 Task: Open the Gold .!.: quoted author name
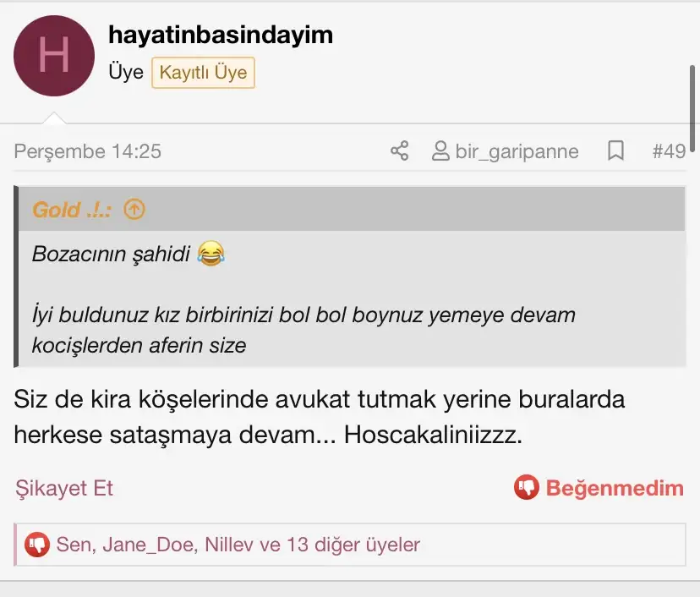coord(71,210)
